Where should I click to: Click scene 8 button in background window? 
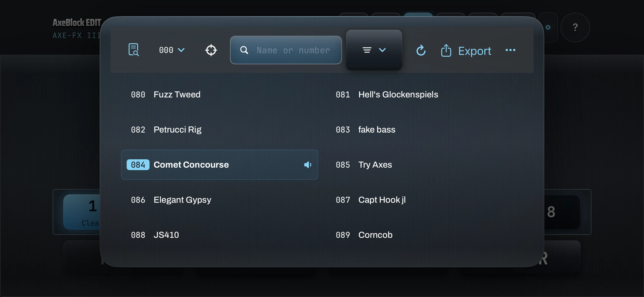click(562, 212)
